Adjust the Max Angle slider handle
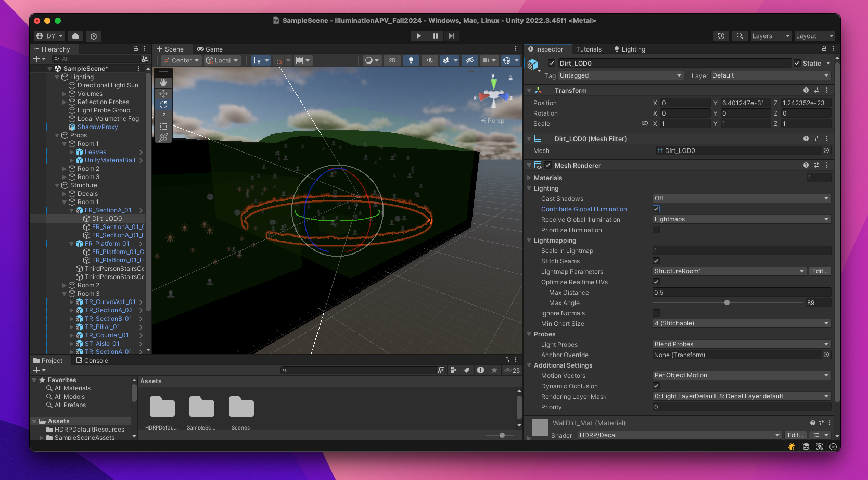Image resolution: width=868 pixels, height=480 pixels. 727,302
